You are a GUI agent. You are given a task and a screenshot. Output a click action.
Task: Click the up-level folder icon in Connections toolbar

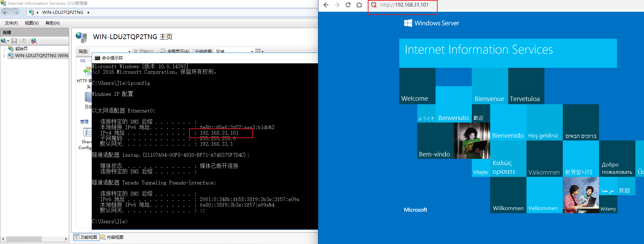point(24,41)
